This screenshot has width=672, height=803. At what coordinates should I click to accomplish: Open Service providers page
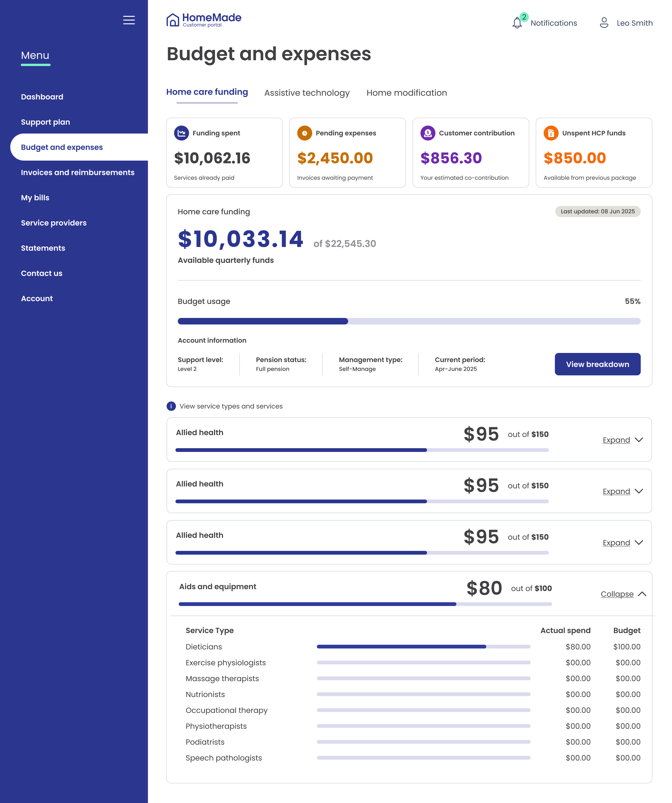pos(54,223)
